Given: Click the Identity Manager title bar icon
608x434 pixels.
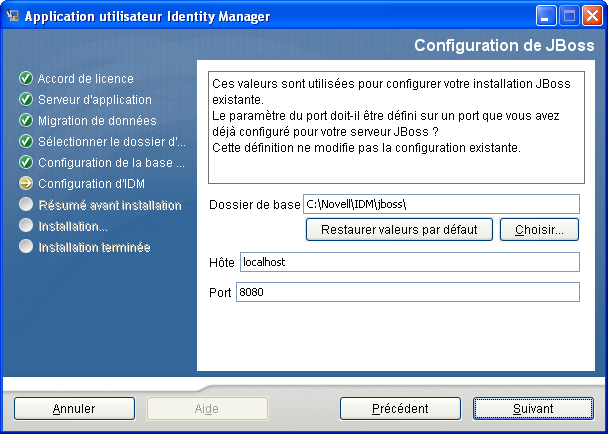Looking at the screenshot, I should pos(14,16).
